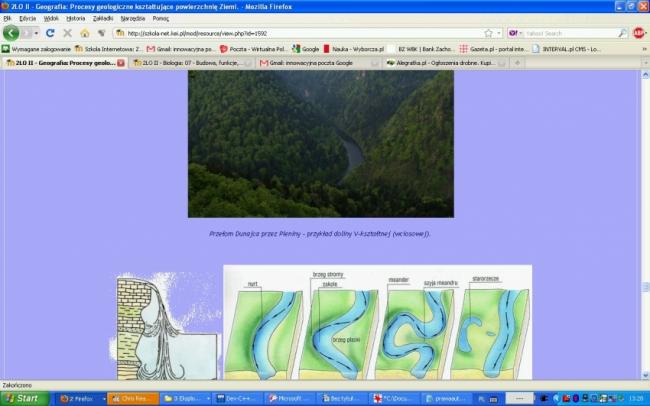Bookmark page with the star icon

487,33
